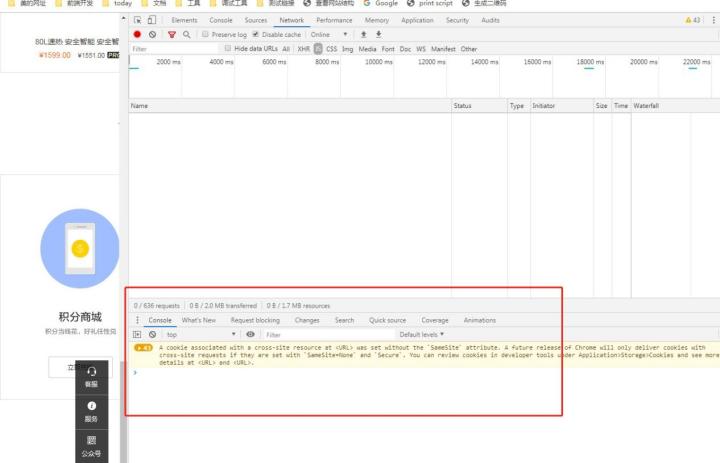Sort requests by Initiator column
The image size is (720, 463).
[x=562, y=106]
